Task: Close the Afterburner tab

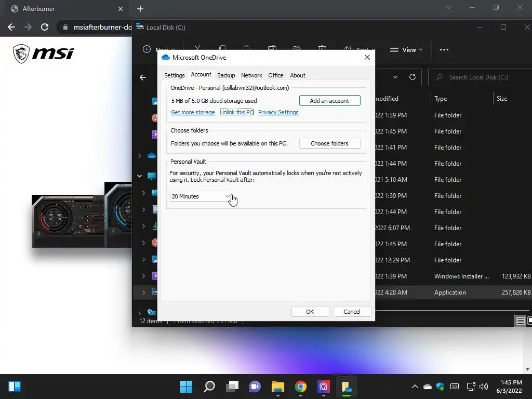Action: (121, 9)
